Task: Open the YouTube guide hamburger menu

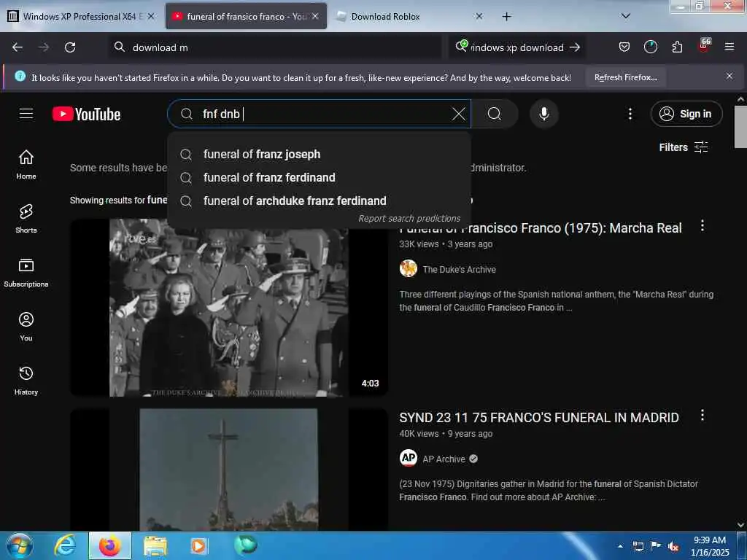Action: pos(26,114)
